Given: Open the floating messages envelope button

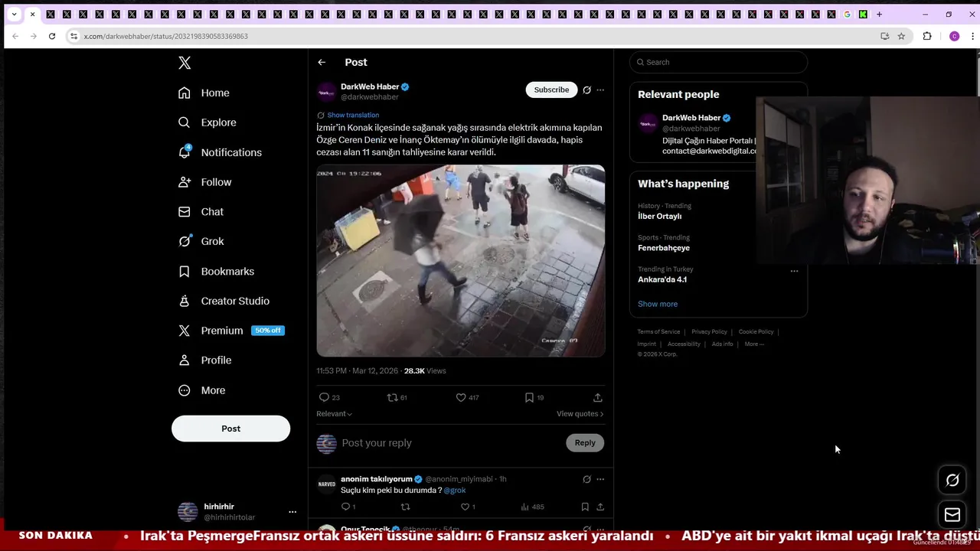Looking at the screenshot, I should tap(952, 515).
